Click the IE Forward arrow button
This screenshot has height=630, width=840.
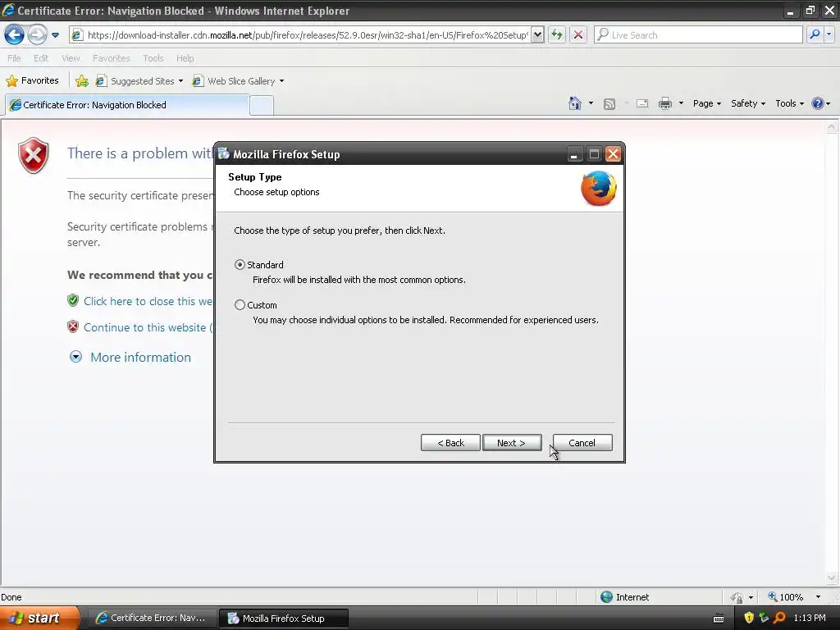click(x=37, y=34)
